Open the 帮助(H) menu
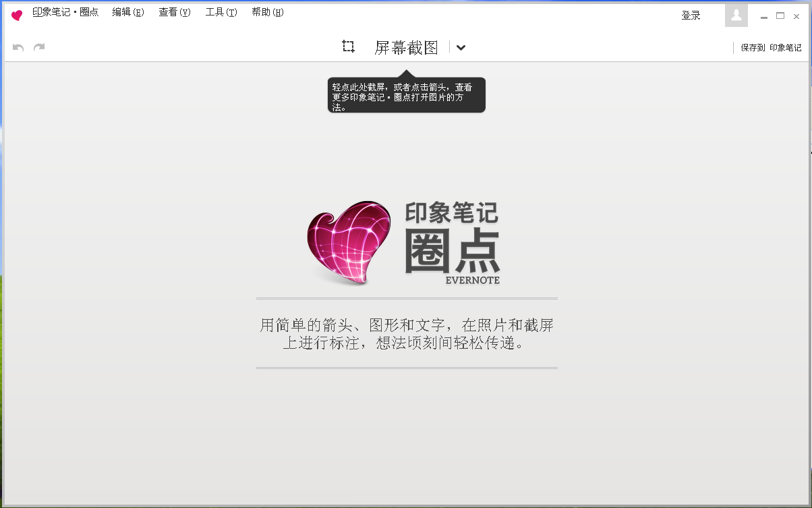Image resolution: width=812 pixels, height=508 pixels. [x=268, y=12]
